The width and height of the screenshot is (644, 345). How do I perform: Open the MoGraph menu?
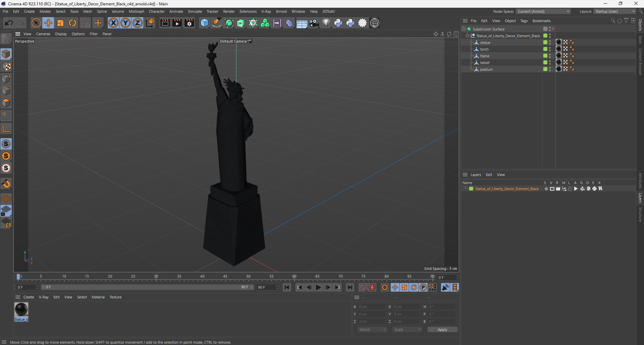coord(136,11)
